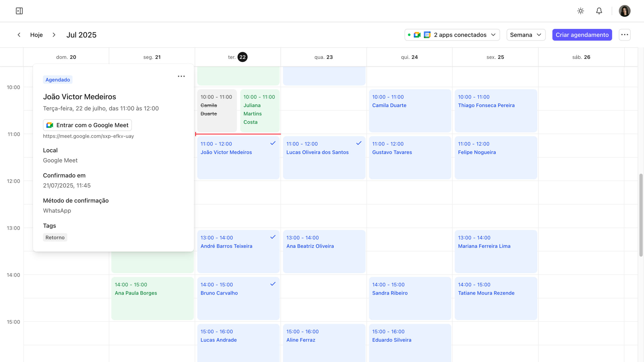Expand the 2 apps conectados dropdown
The image size is (644, 362).
coord(452,35)
